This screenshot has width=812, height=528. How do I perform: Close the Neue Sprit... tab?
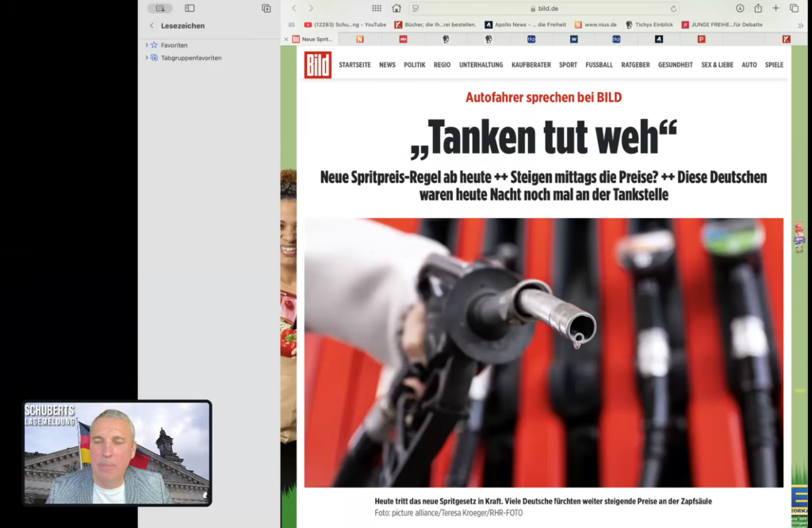286,39
